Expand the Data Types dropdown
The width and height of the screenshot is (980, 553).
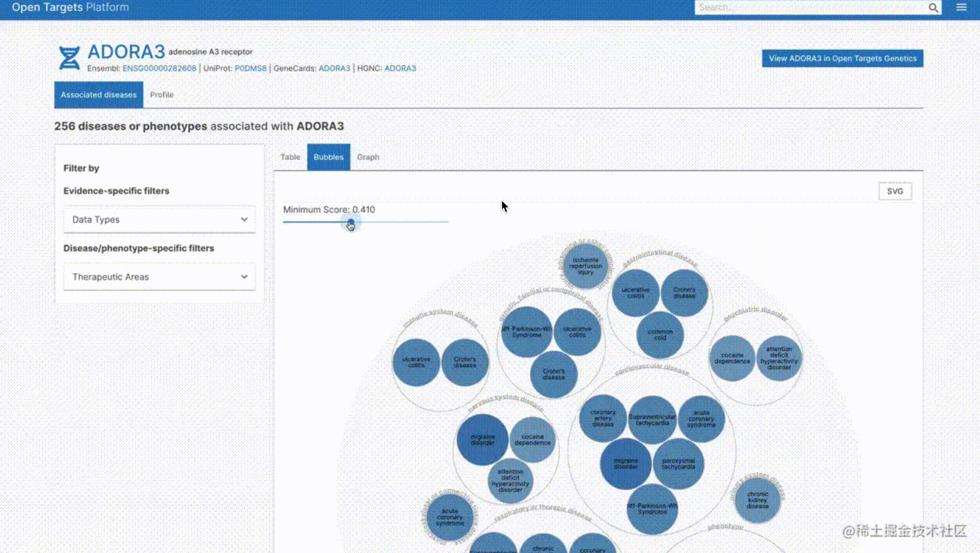coord(160,219)
